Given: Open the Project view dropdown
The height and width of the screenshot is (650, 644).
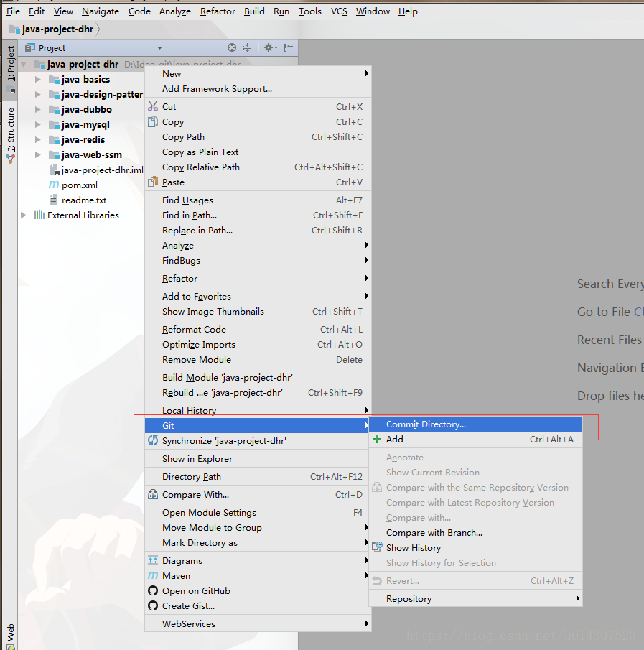Looking at the screenshot, I should coord(159,48).
